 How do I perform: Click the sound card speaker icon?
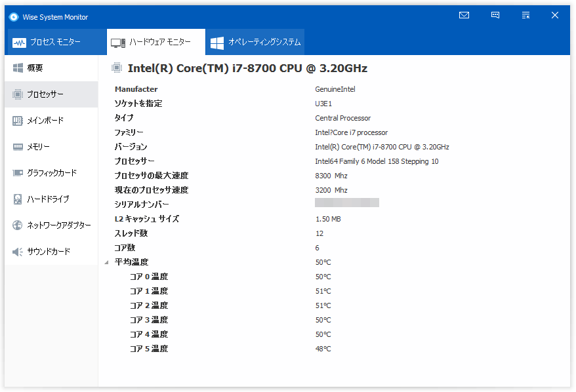point(18,252)
